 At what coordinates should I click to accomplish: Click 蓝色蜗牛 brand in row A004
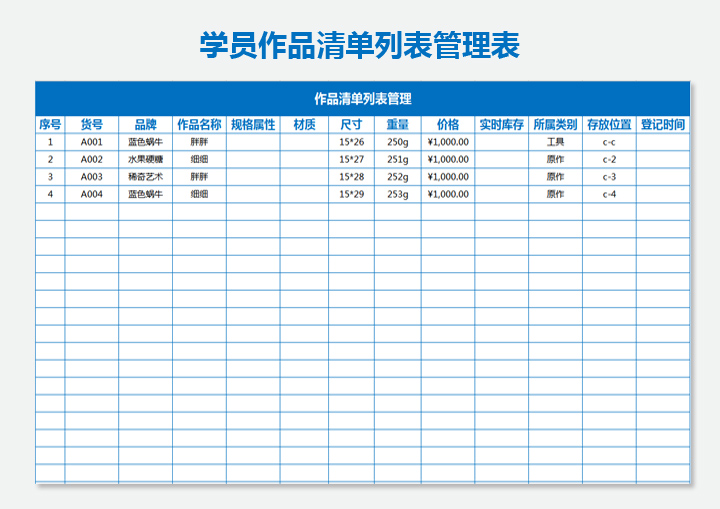coord(146,194)
